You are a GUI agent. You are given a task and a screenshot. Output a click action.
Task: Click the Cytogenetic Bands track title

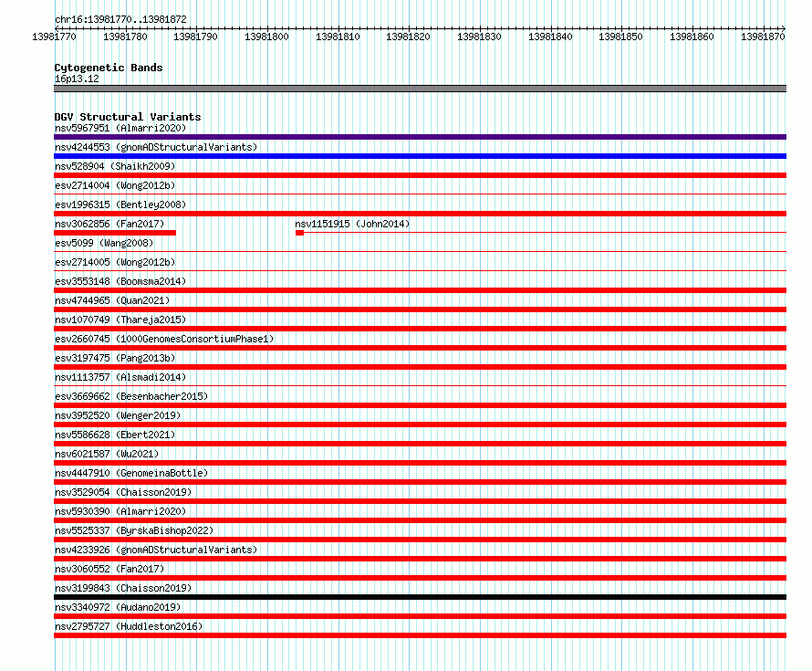coord(109,68)
